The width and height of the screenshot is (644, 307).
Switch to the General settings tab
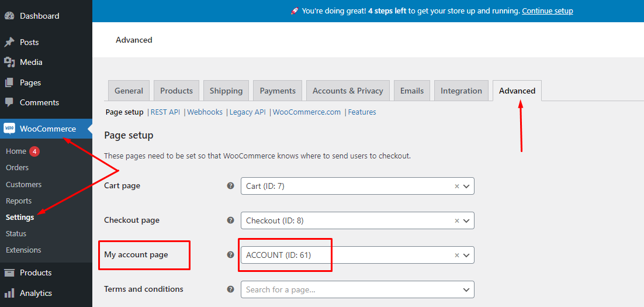[x=129, y=91]
